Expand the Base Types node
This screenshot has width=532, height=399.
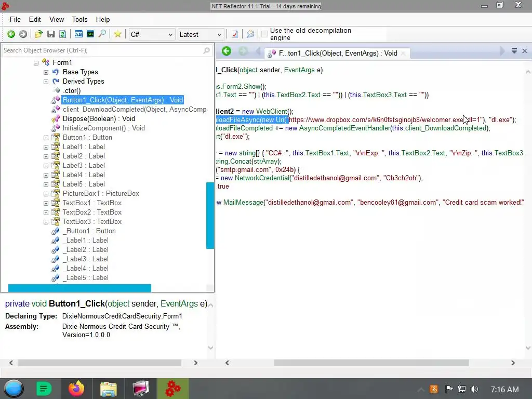[x=46, y=72]
